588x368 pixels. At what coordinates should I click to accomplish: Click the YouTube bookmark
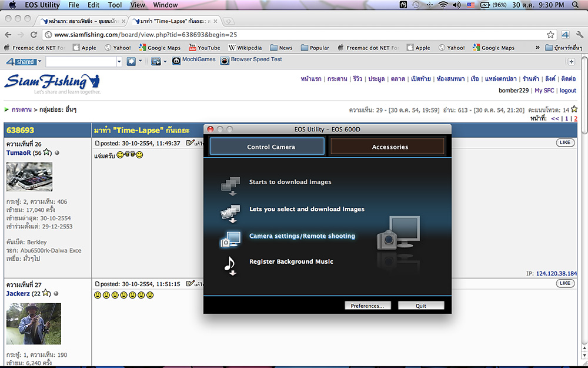point(205,48)
